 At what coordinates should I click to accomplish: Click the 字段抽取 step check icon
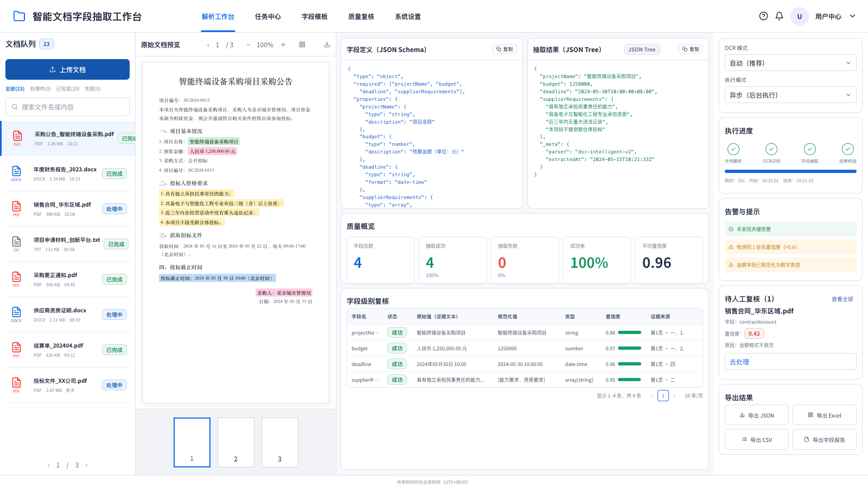tap(810, 149)
